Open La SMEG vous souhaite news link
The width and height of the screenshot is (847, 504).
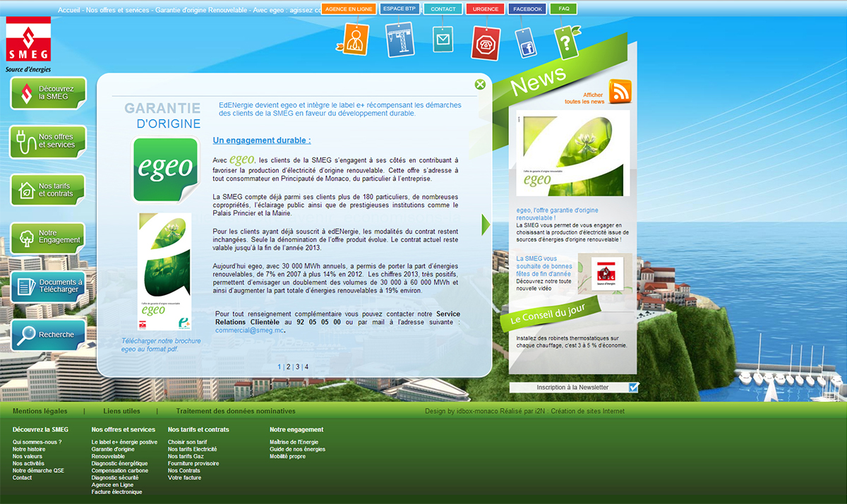pyautogui.click(x=543, y=266)
